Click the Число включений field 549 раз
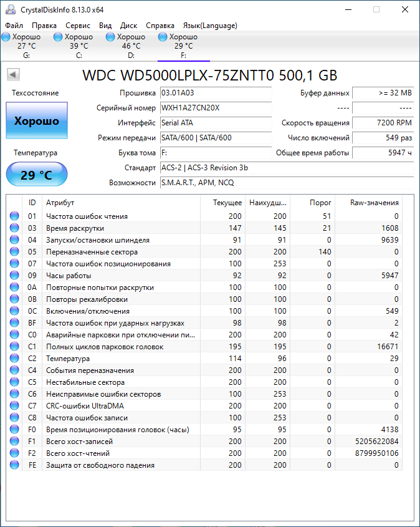This screenshot has height=527, width=420. pyautogui.click(x=383, y=137)
